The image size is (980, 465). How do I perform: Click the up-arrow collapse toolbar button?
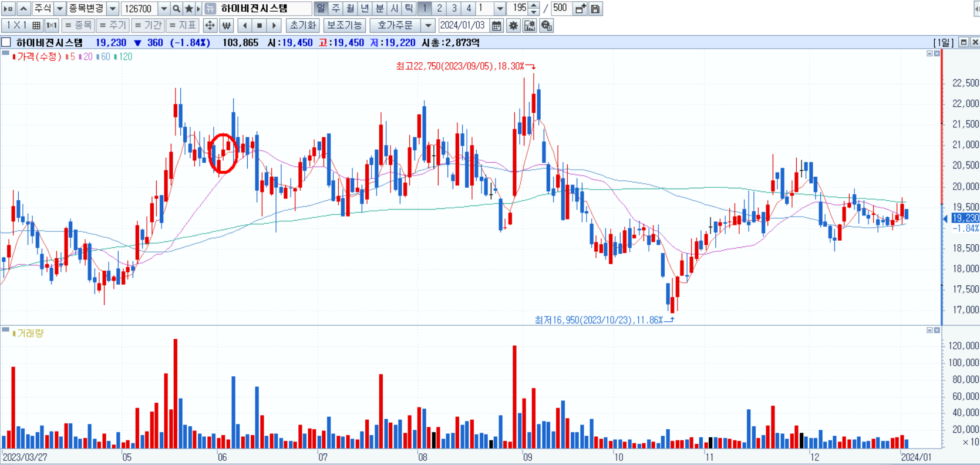coord(23,9)
